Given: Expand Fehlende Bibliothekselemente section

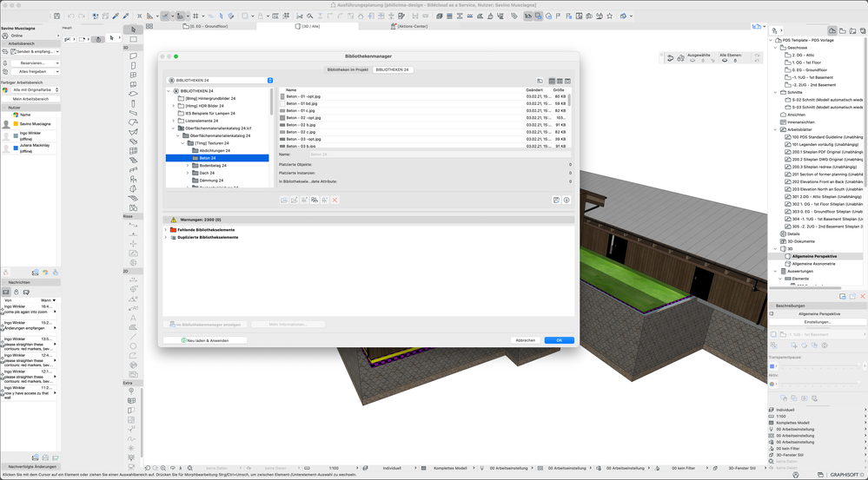Looking at the screenshot, I should 166,230.
